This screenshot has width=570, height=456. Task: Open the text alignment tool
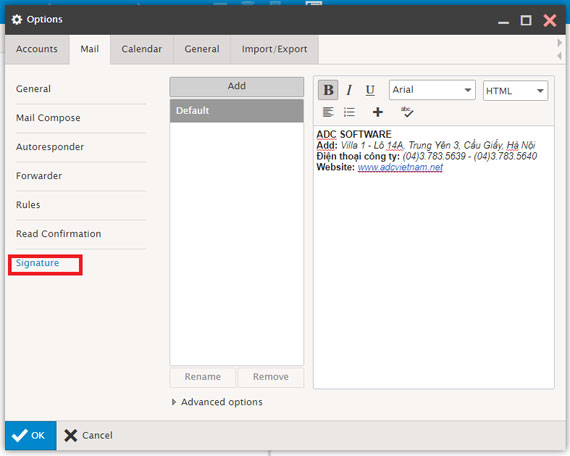tap(328, 112)
